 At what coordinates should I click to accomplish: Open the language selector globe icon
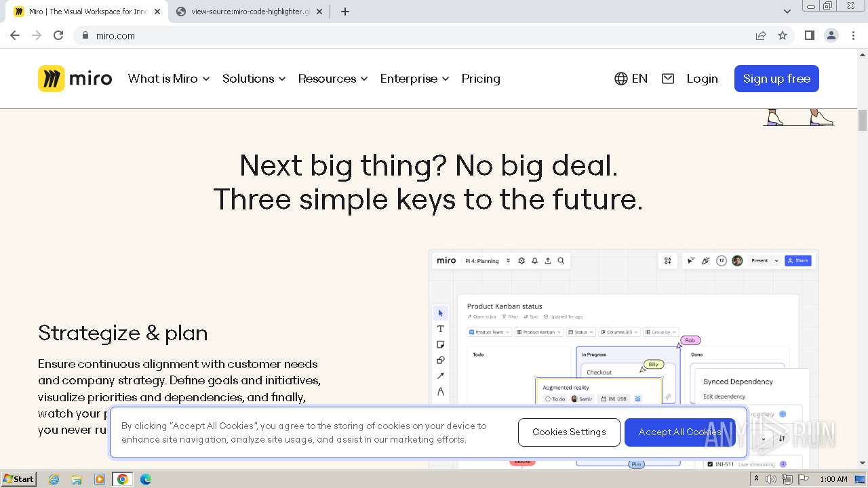pyautogui.click(x=620, y=79)
